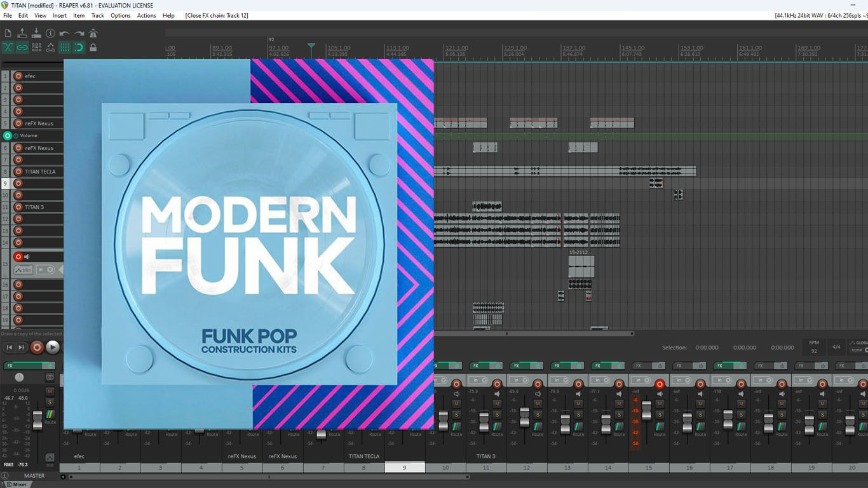Bypass FX on mixer strip 15
Viewport: 868px width, 488px height.
(x=660, y=366)
